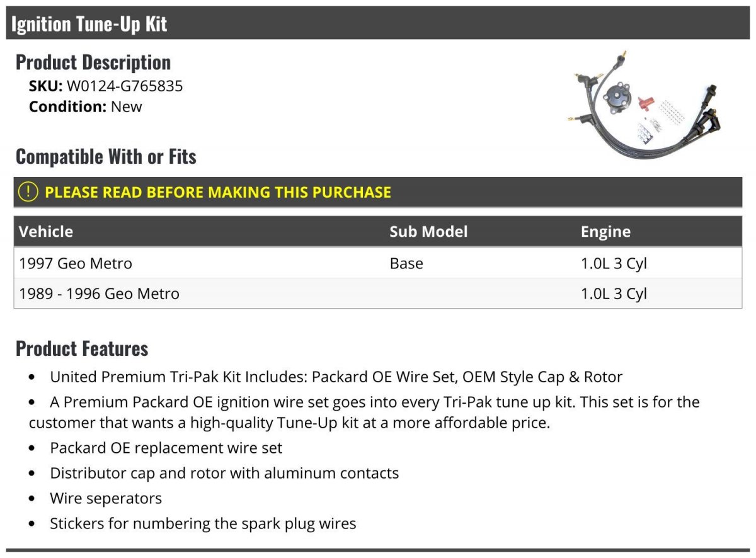Image resolution: width=756 pixels, height=558 pixels.
Task: Select the 1997 Geo Metro row
Action: coord(378,263)
